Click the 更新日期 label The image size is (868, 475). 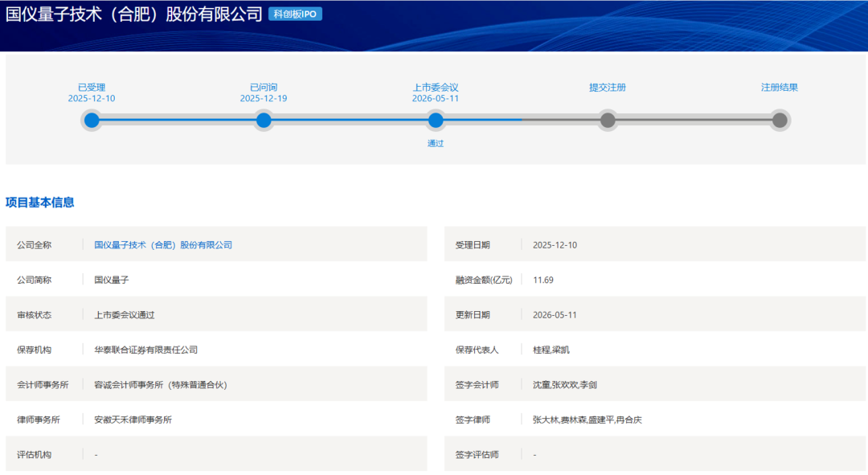click(473, 315)
